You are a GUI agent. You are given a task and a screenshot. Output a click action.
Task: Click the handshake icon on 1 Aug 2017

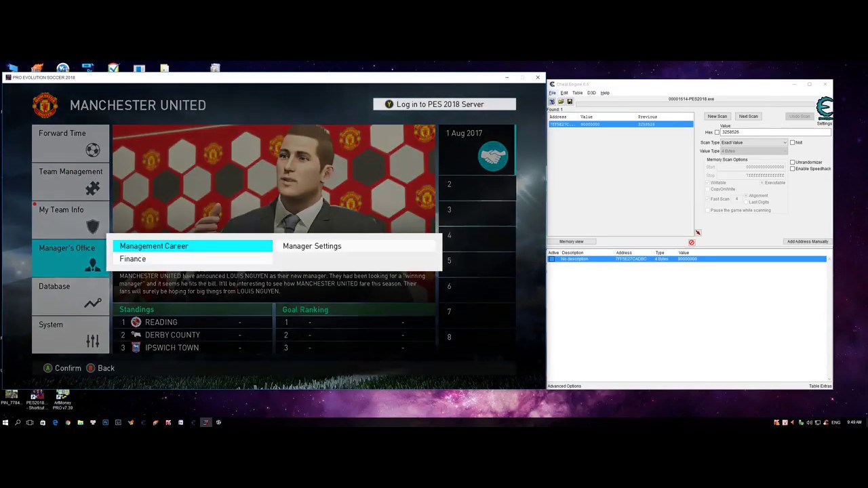click(x=493, y=157)
